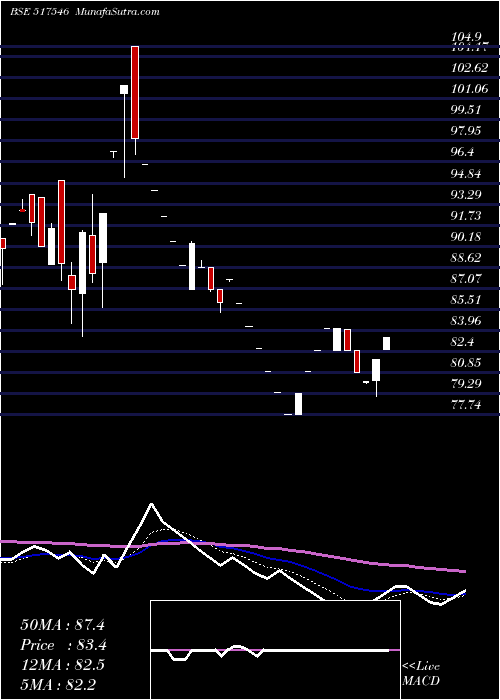Select the 87.07 price axis label
This screenshot has height=700, width=500.
click(466, 279)
